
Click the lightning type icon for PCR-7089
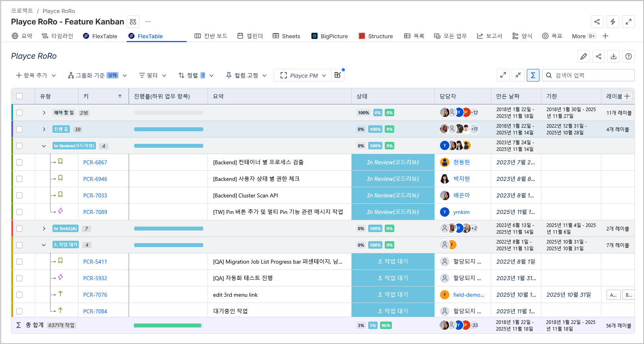tap(60, 211)
